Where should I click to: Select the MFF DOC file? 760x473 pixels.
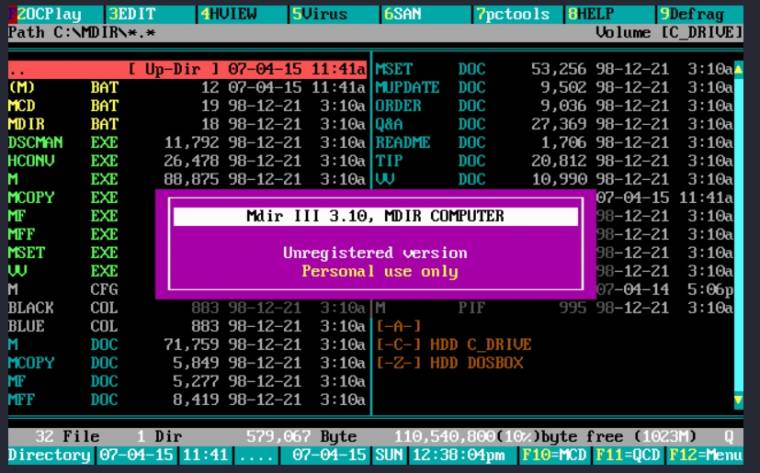[x=187, y=399]
